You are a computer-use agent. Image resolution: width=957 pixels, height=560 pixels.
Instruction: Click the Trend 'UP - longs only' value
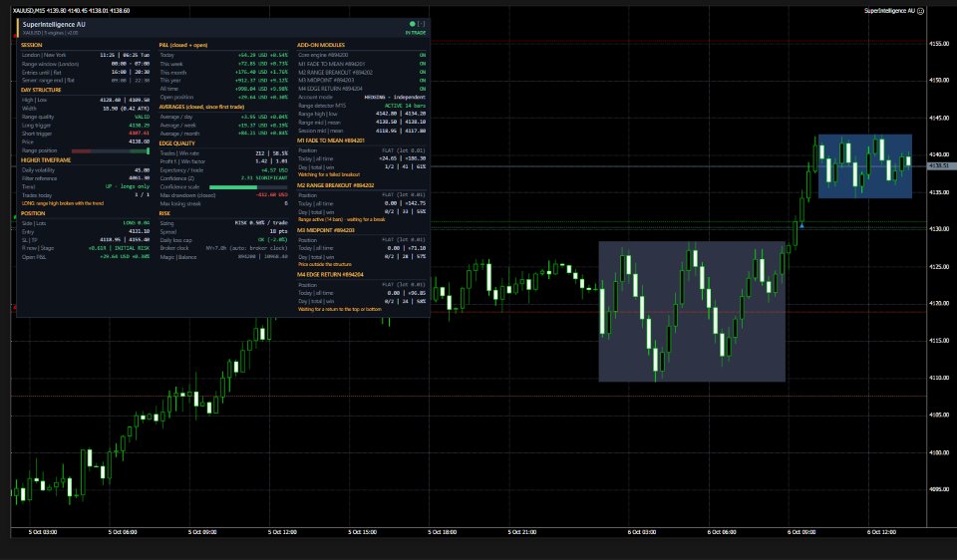pyautogui.click(x=128, y=186)
